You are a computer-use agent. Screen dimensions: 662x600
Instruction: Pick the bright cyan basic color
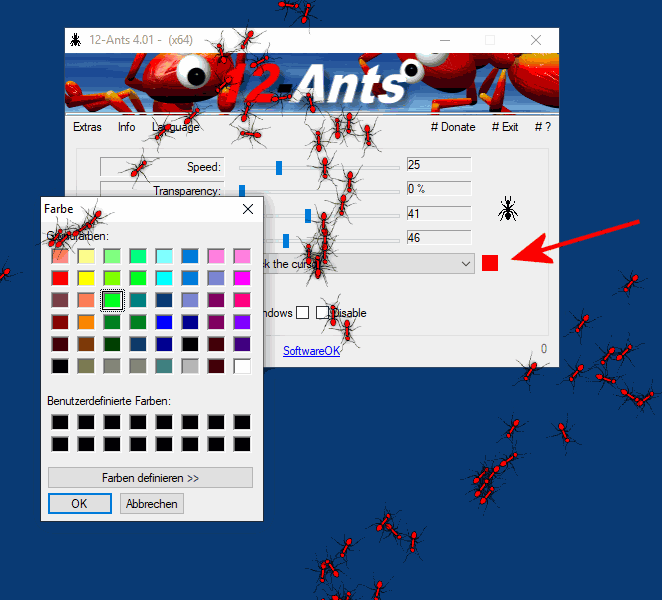click(x=164, y=278)
